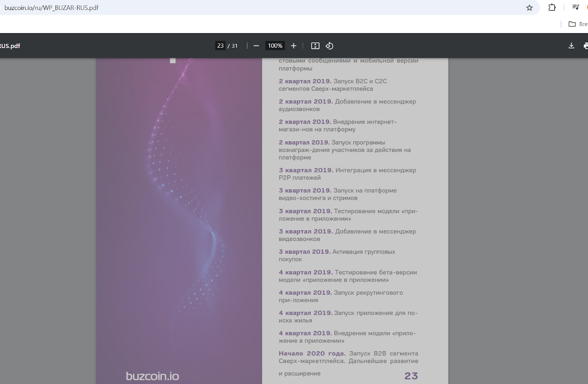The height and width of the screenshot is (384, 588).
Task: Open the bookmarks folder labeled Все
Action: [x=578, y=24]
